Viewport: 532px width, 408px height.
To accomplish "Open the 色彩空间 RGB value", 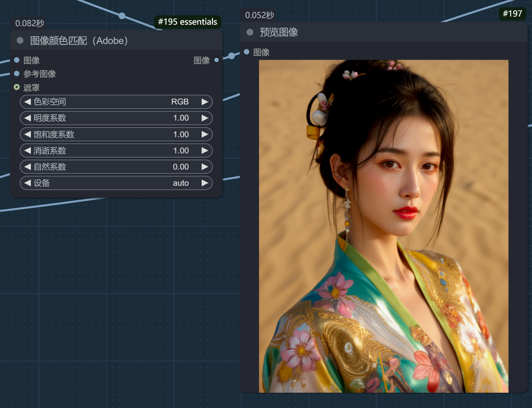I will coord(180,102).
